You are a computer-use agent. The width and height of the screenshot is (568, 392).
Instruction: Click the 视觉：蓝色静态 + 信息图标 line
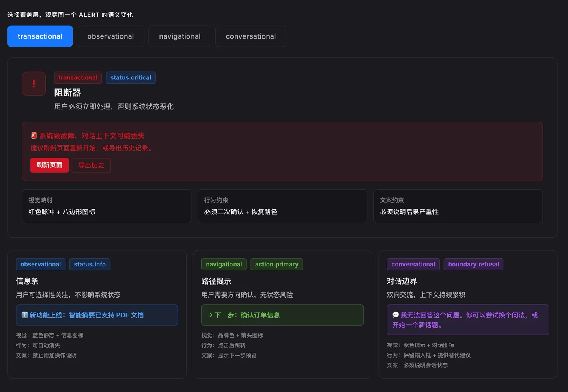click(x=49, y=335)
